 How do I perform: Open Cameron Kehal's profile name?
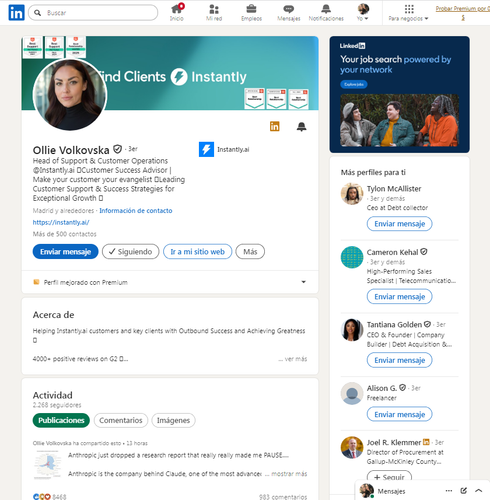(x=392, y=252)
